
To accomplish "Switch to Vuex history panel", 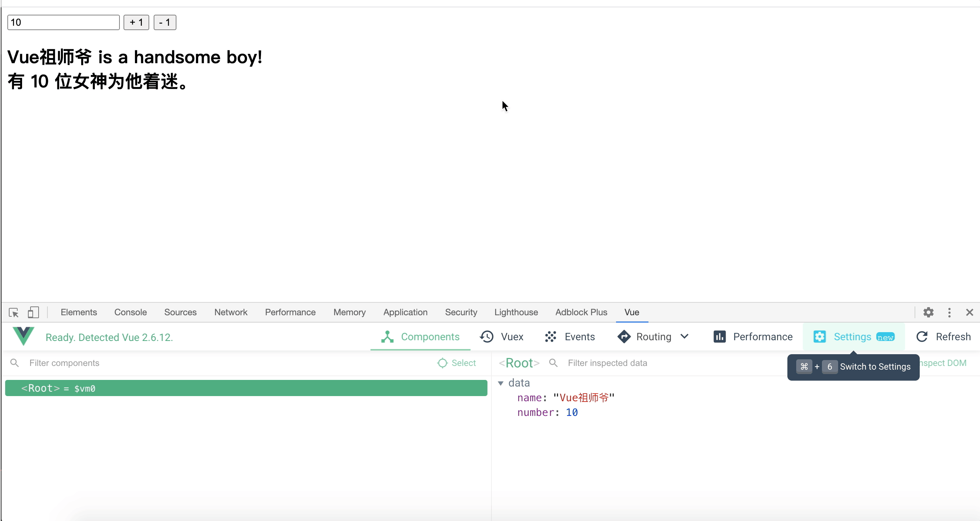I will tap(501, 337).
